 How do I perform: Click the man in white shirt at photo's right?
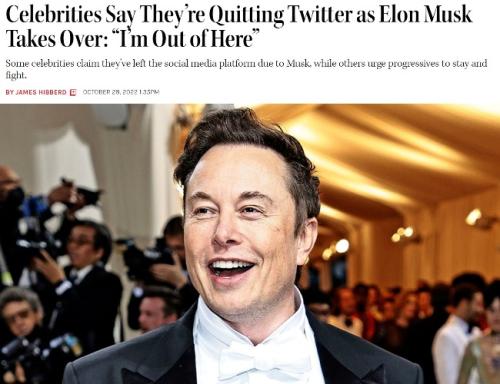pyautogui.click(x=457, y=333)
